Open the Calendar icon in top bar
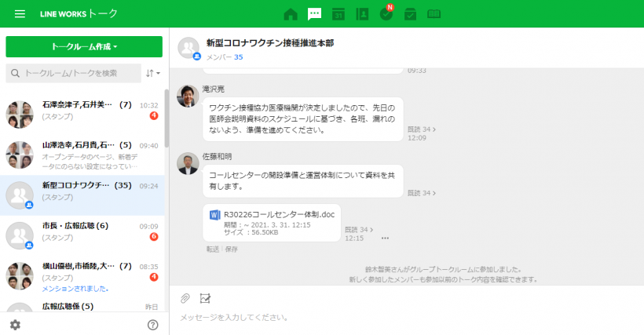Screen dimensions: 644x335 338,14
